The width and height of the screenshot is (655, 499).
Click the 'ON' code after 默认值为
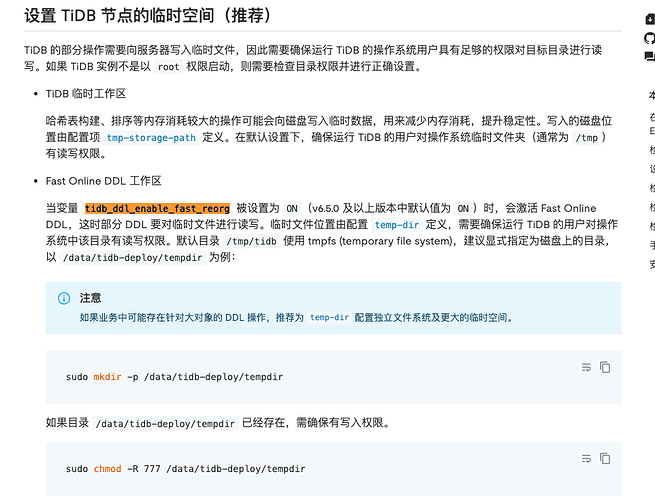tap(463, 208)
